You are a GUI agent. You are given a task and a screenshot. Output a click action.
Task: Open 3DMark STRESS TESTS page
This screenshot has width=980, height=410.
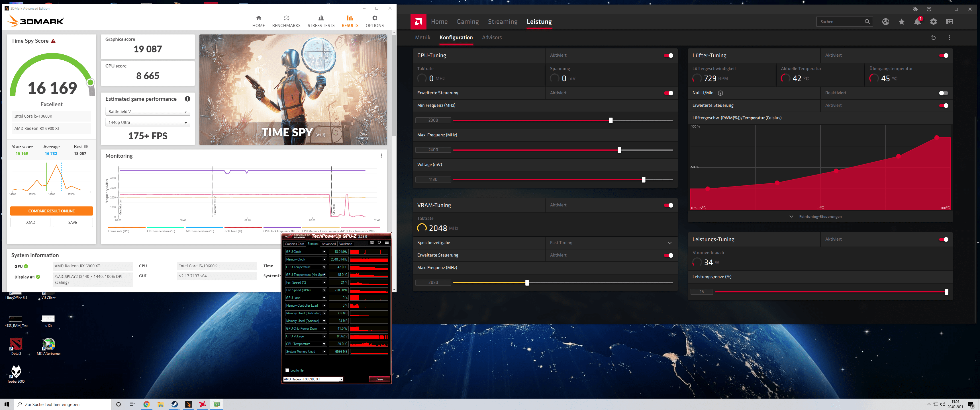tap(321, 22)
